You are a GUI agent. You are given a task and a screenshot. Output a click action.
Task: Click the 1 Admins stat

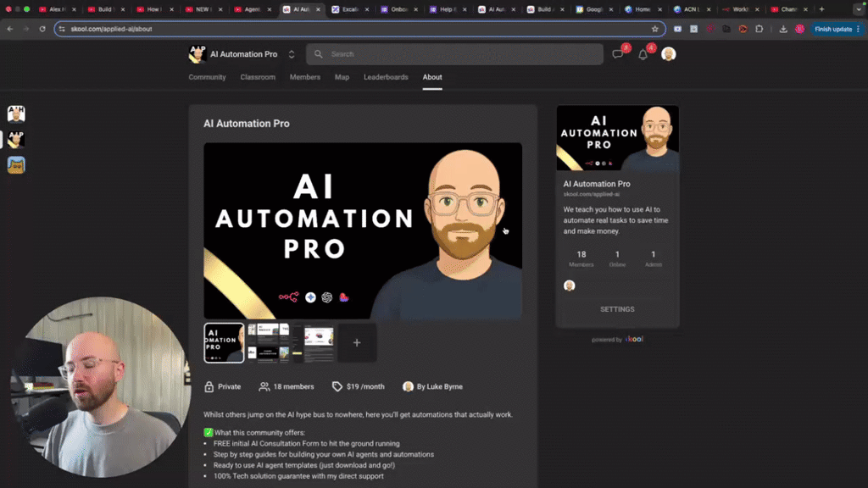(654, 258)
